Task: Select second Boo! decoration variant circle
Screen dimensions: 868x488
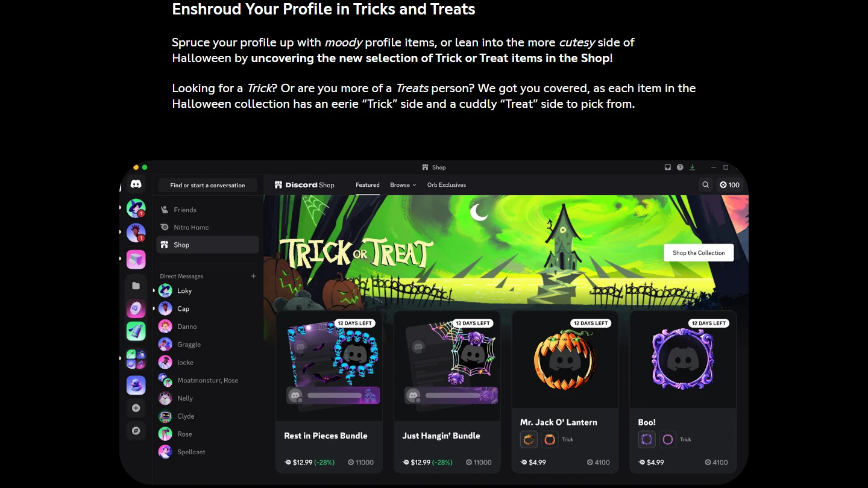Action: point(667,439)
